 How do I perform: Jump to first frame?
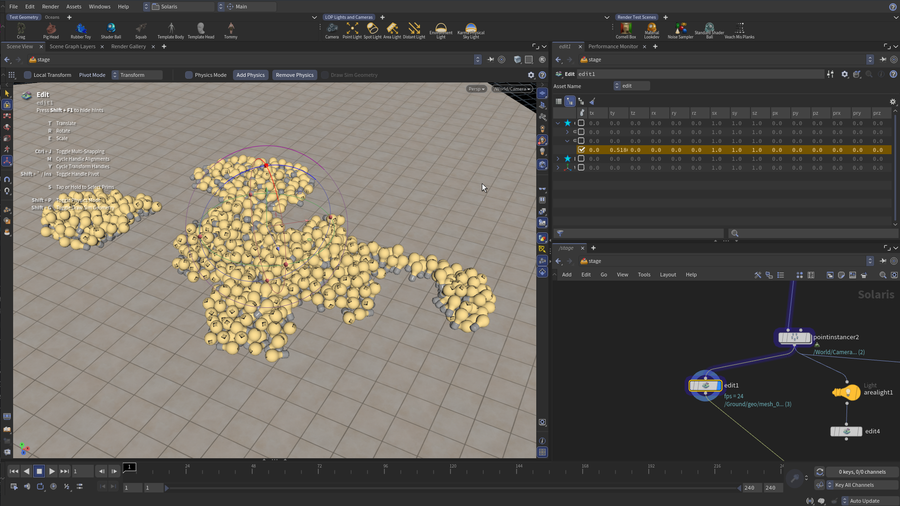[x=14, y=472]
